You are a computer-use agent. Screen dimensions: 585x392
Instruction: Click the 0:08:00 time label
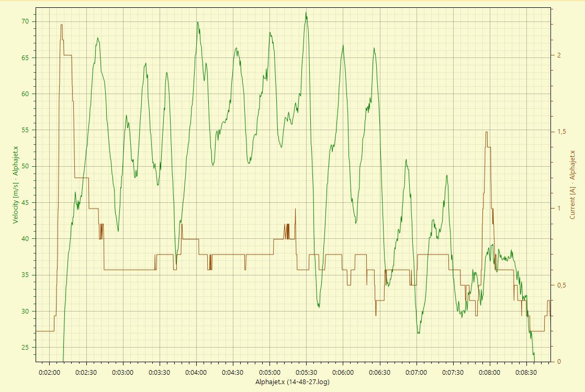[489, 372]
